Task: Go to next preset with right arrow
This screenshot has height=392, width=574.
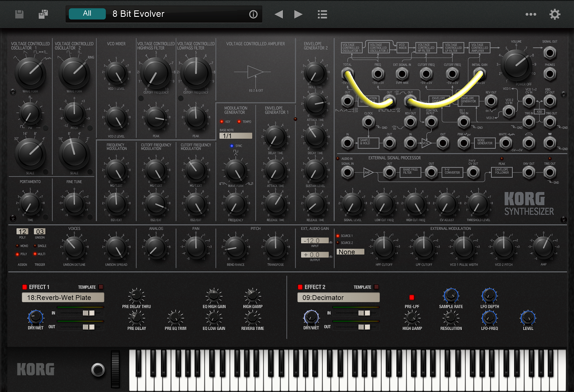Action: 298,14
